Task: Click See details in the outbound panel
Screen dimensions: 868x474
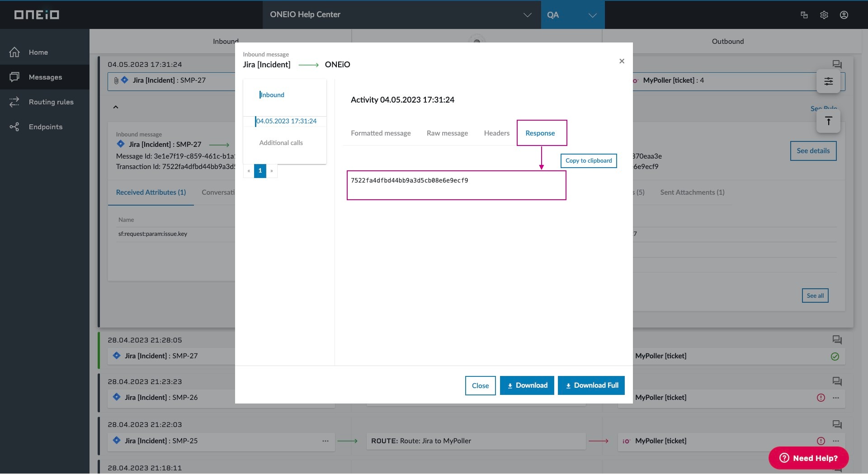Action: tap(813, 151)
